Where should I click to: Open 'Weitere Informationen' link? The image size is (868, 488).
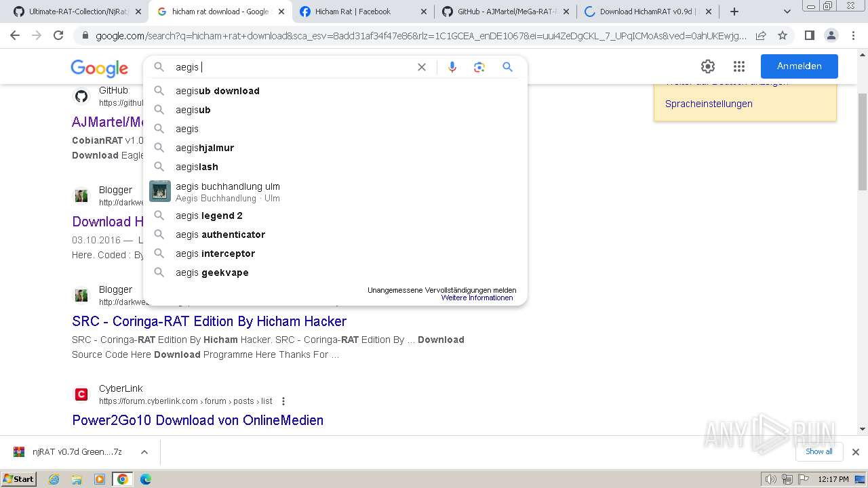pos(477,298)
